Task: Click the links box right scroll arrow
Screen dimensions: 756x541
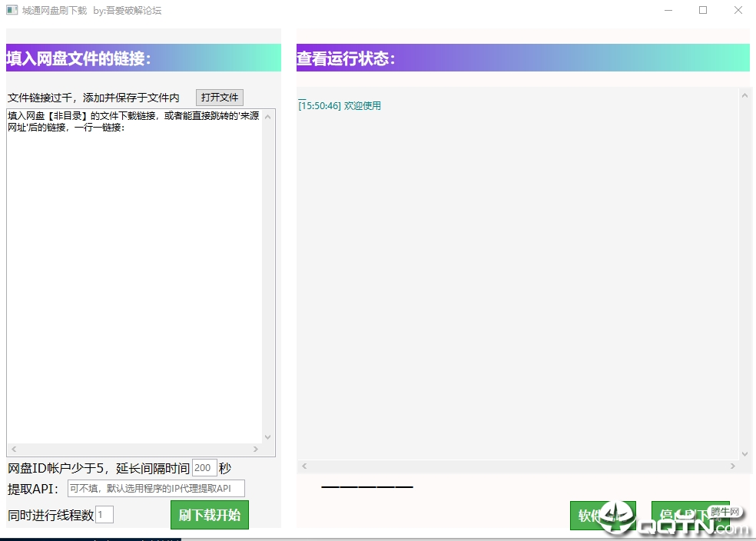Action: [256, 449]
